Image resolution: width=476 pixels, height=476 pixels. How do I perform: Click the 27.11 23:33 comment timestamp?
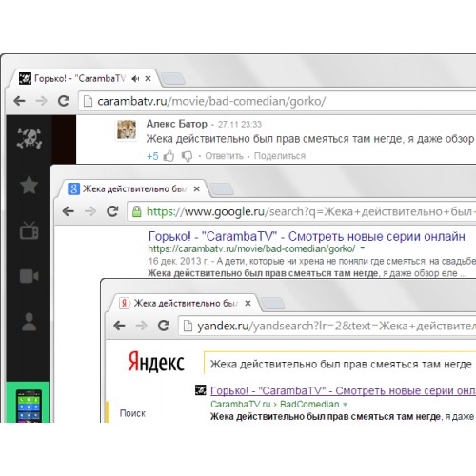(x=240, y=124)
